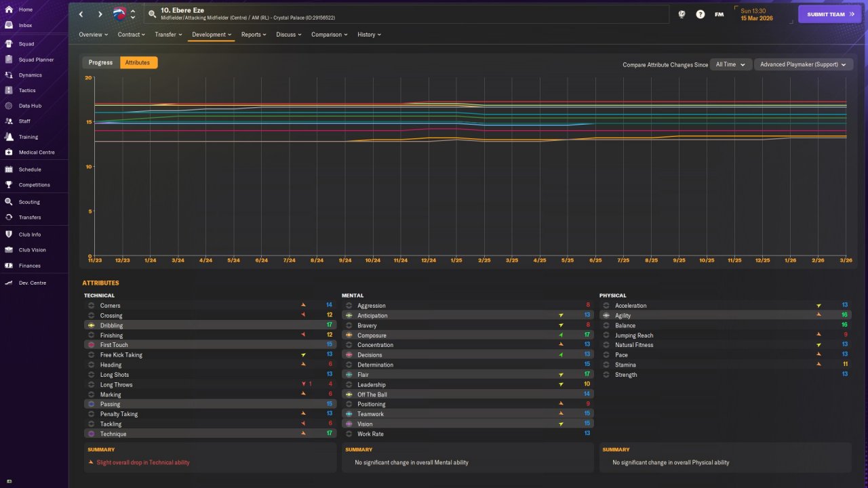The height and width of the screenshot is (488, 868).
Task: Open the help question mark icon
Action: 701,14
